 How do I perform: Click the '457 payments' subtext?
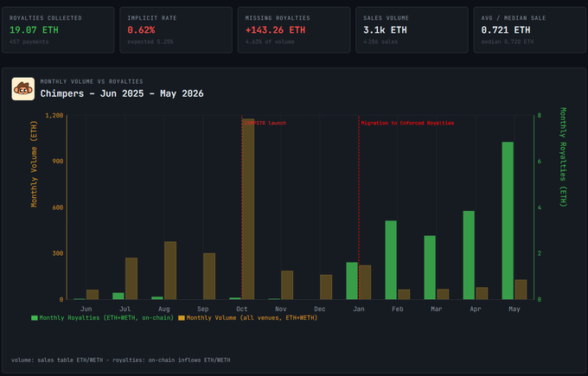[x=29, y=41]
